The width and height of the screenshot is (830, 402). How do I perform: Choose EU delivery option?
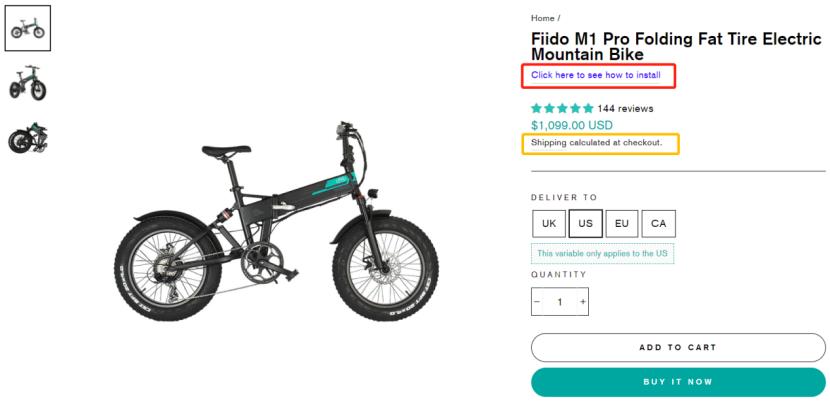coord(620,222)
